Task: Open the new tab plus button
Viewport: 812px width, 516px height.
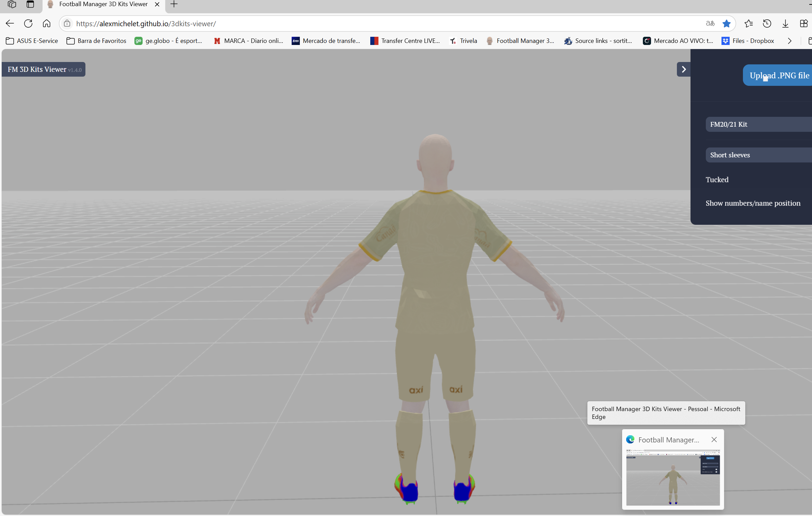Action: click(174, 4)
